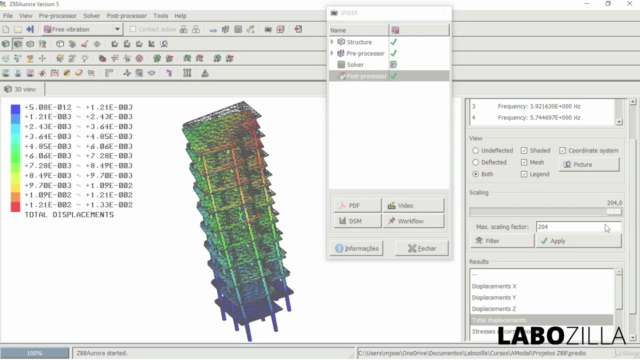The image size is (640, 360).
Task: Click the selected surface-mesh view cube icon
Action: (18, 44)
